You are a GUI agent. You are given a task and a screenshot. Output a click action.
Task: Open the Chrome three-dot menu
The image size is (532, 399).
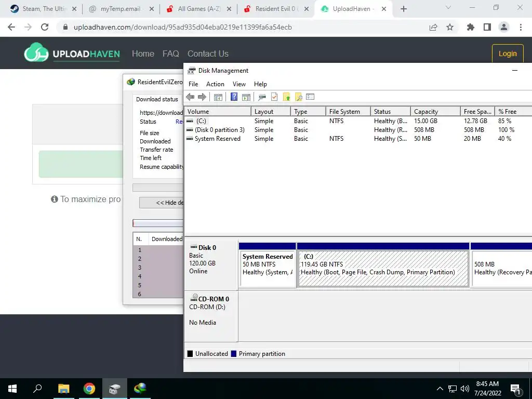coord(521,27)
